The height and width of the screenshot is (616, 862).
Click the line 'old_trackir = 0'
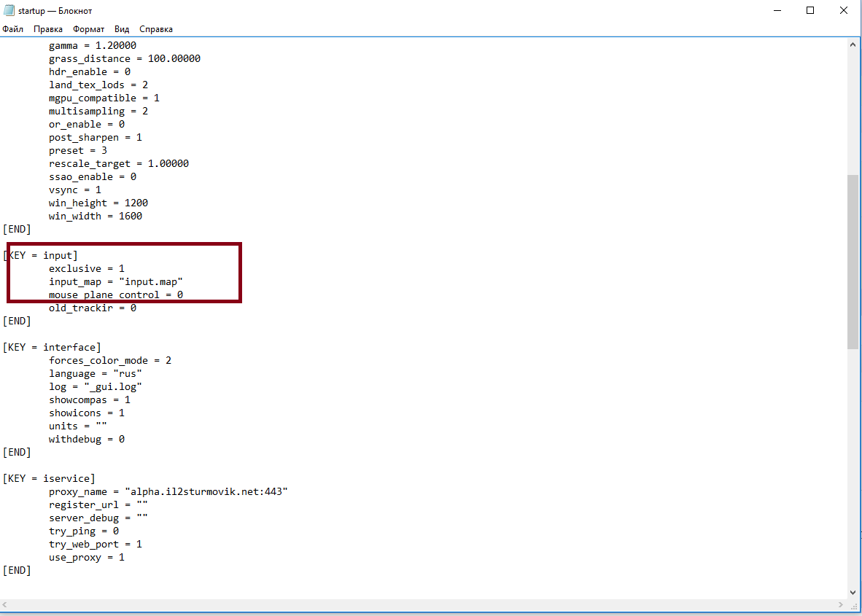[x=93, y=308]
